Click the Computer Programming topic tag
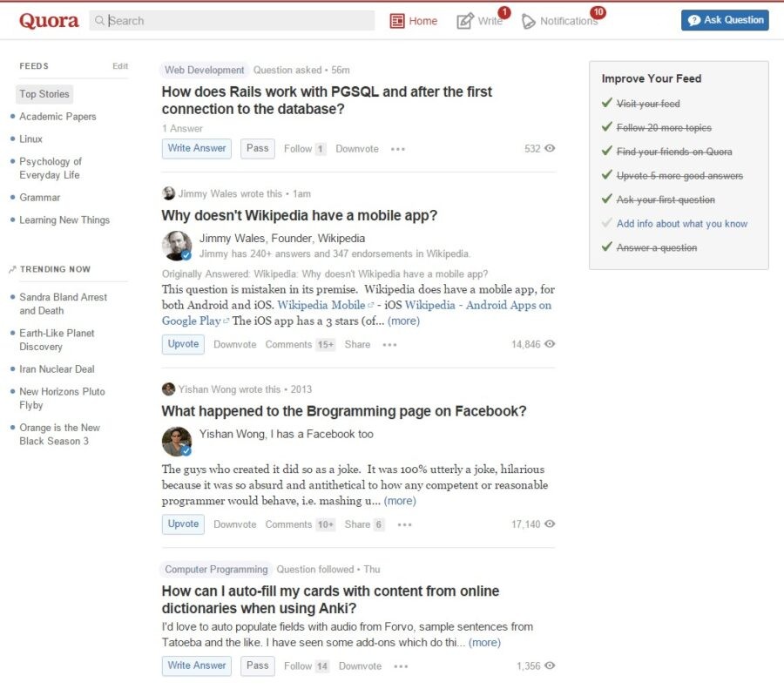 click(216, 569)
